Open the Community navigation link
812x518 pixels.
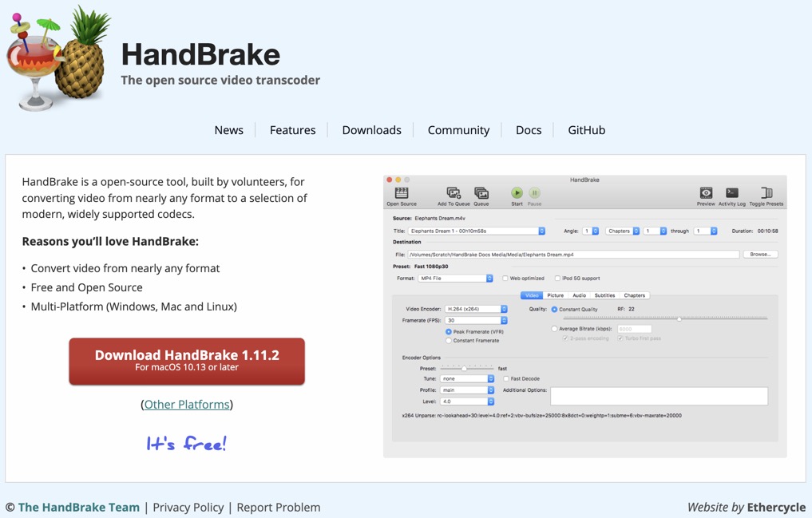[458, 130]
